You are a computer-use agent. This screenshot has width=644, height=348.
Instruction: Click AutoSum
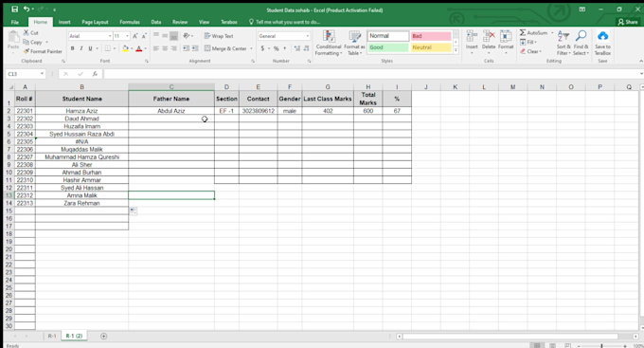(x=533, y=32)
